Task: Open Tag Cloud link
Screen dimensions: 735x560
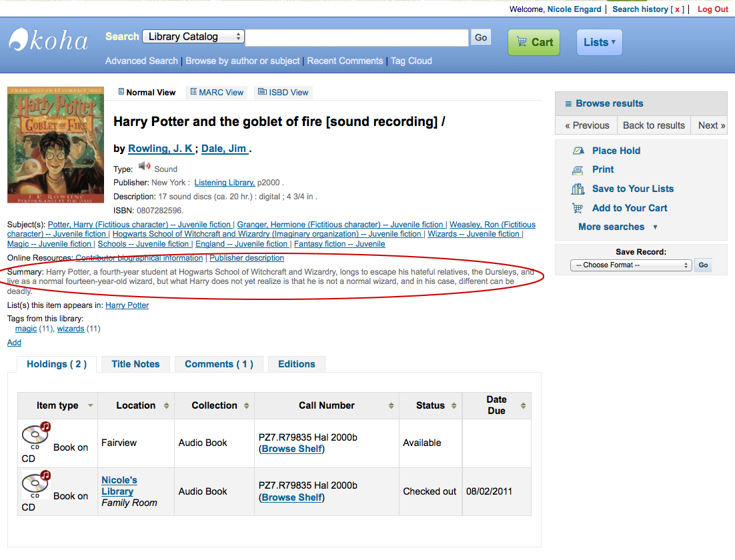Action: click(x=411, y=61)
